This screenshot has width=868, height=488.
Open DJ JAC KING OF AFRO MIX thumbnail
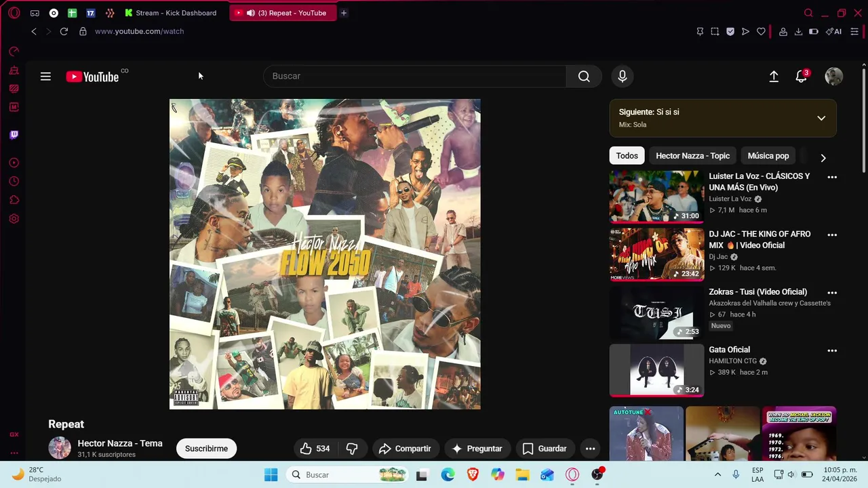(656, 254)
